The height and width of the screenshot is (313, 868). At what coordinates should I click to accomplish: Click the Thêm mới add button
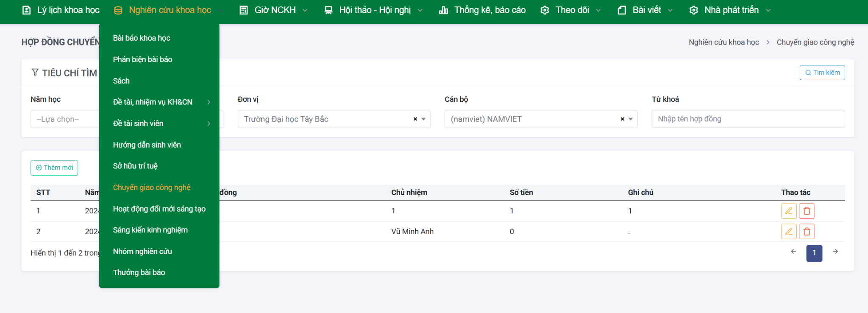pyautogui.click(x=54, y=168)
